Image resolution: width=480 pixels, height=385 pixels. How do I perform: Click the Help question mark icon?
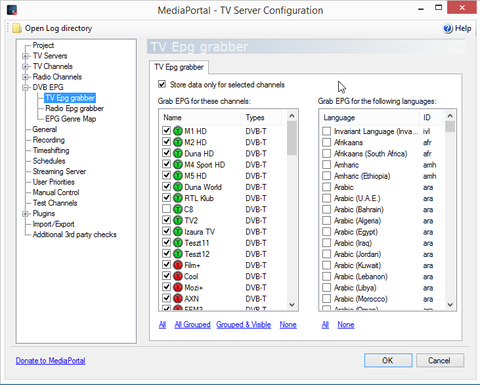448,28
